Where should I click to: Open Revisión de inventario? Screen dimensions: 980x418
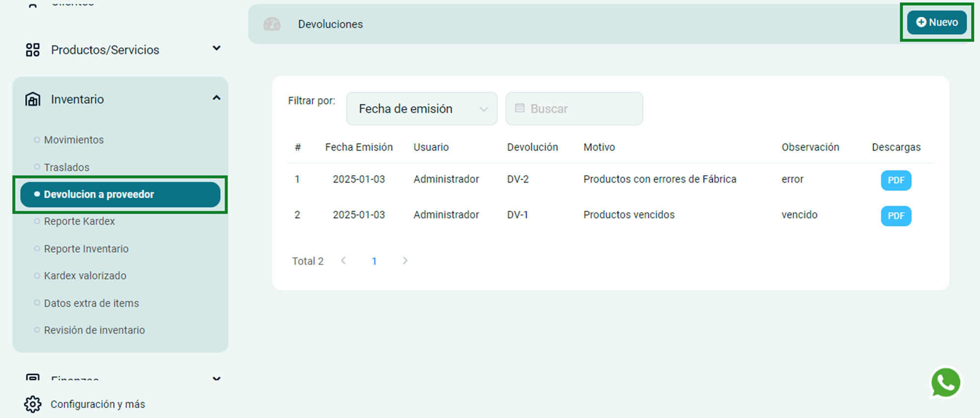[95, 330]
